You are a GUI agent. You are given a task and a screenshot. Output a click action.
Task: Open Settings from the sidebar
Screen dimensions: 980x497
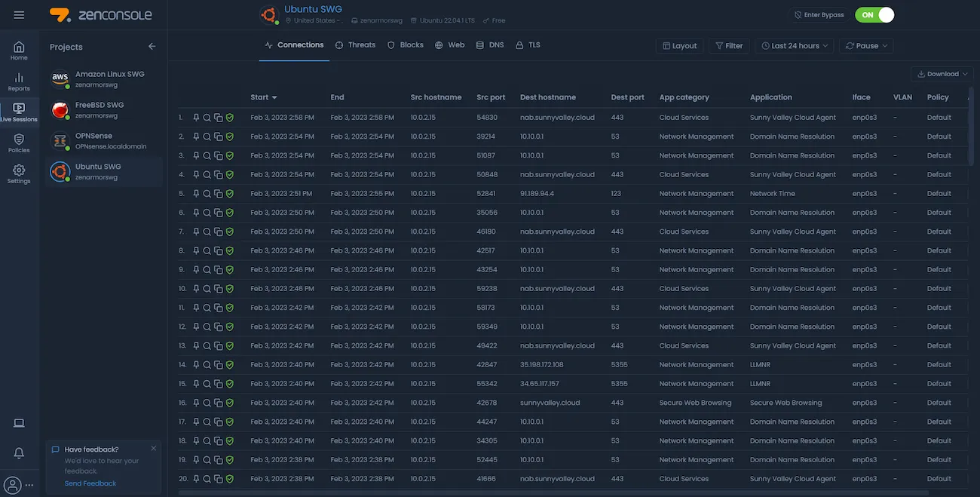click(19, 174)
